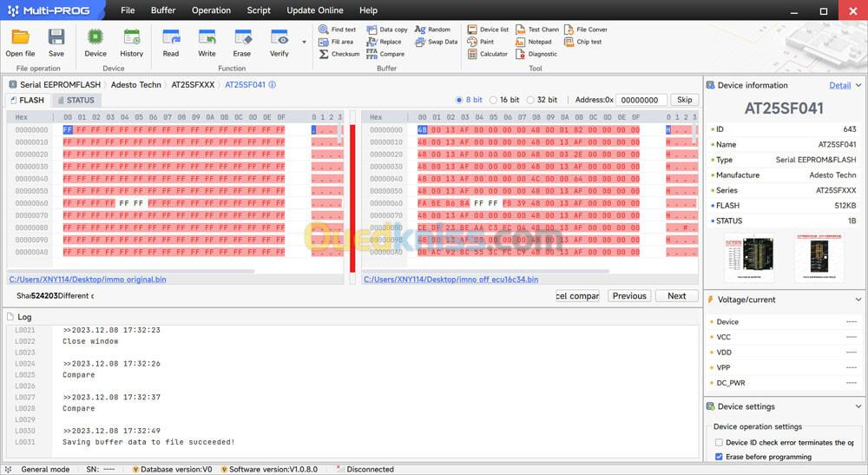
Task: Select the 32 bit display mode
Action: pyautogui.click(x=530, y=100)
